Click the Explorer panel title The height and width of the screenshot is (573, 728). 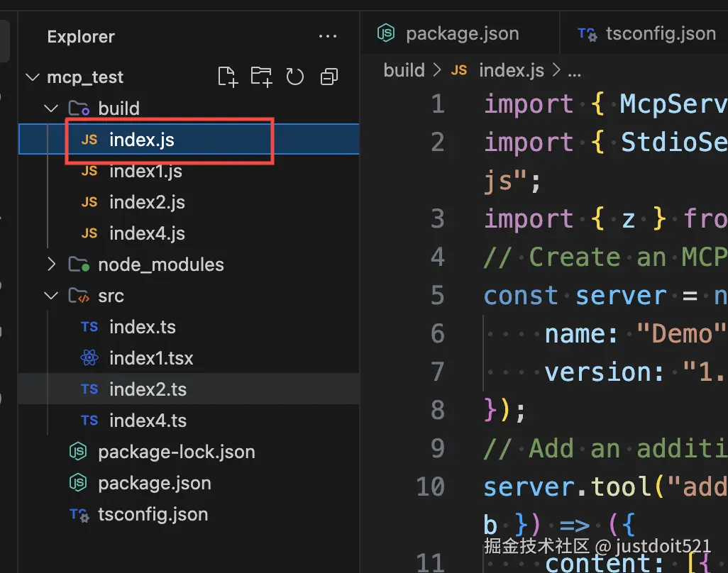point(81,37)
